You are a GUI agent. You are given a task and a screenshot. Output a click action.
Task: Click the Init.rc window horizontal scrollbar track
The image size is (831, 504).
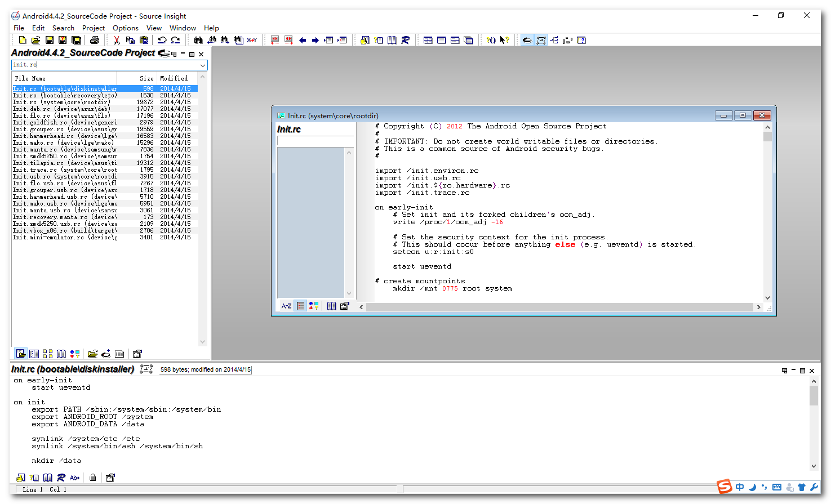click(x=559, y=307)
